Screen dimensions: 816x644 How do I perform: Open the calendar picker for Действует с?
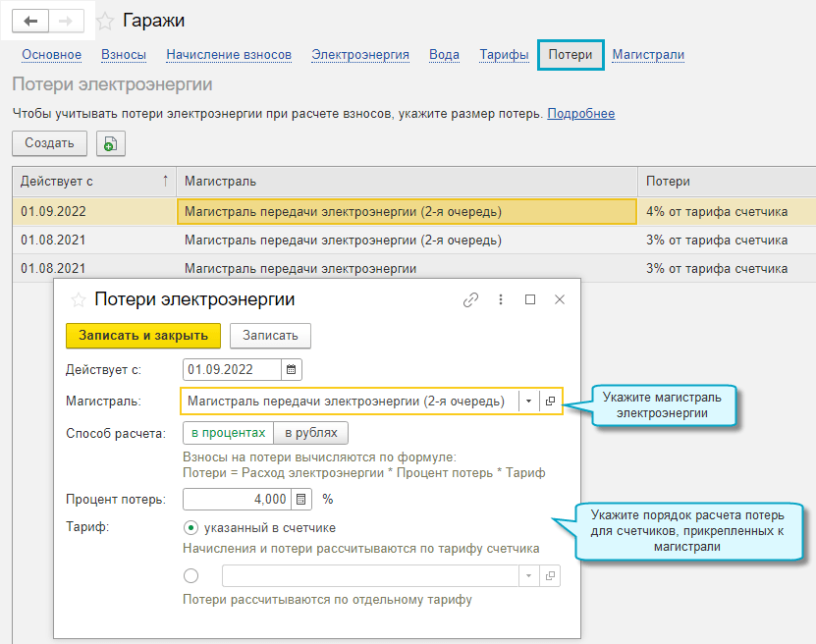292,369
